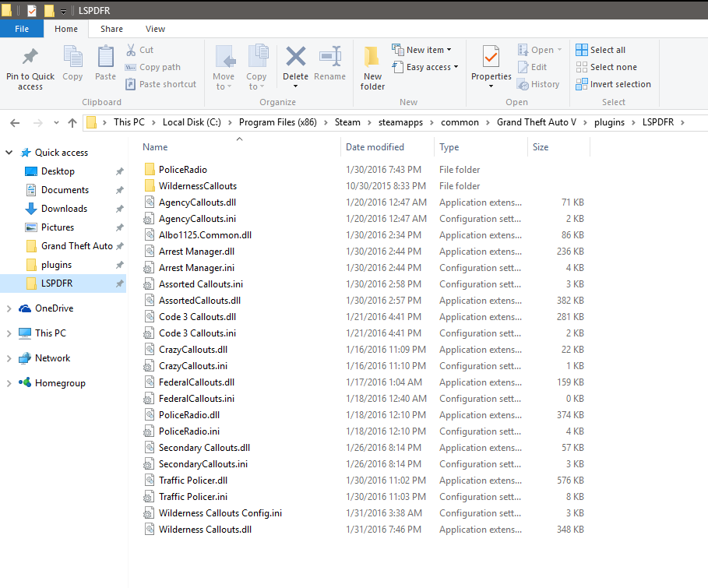The image size is (708, 588).
Task: Open the File tab
Action: [x=22, y=29]
